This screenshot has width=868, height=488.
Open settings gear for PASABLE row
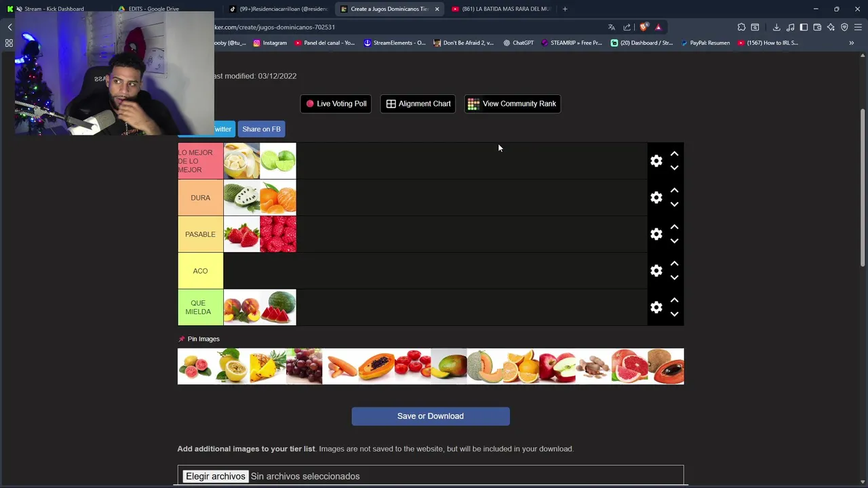point(656,235)
